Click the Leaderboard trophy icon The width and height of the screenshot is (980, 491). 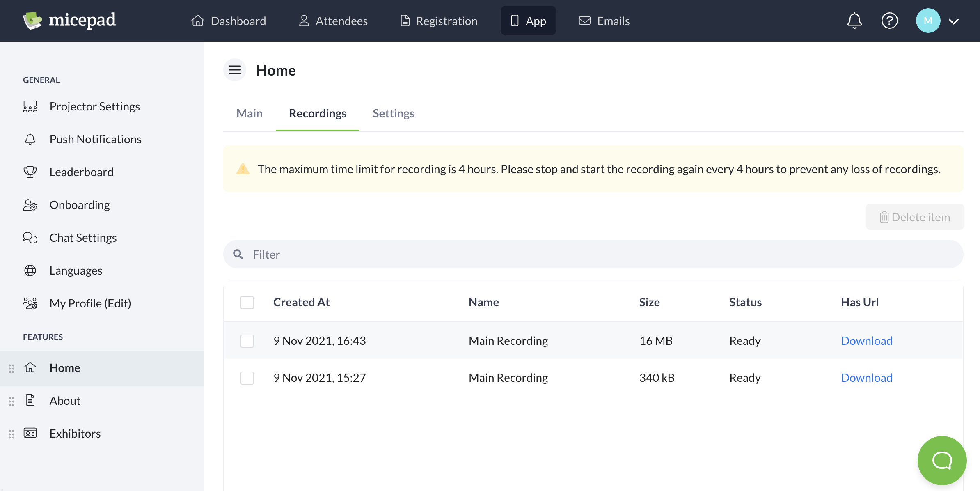(30, 172)
